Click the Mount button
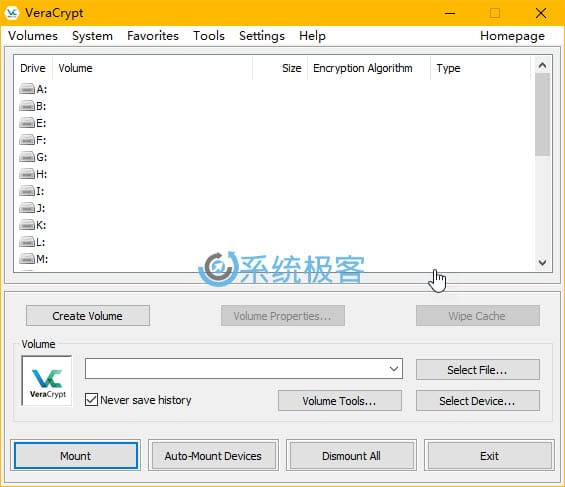Screen dimensions: 565x487 [76, 456]
